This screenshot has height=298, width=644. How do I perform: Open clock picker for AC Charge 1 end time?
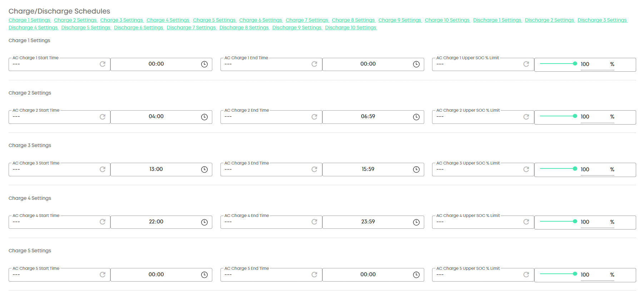[x=416, y=64]
